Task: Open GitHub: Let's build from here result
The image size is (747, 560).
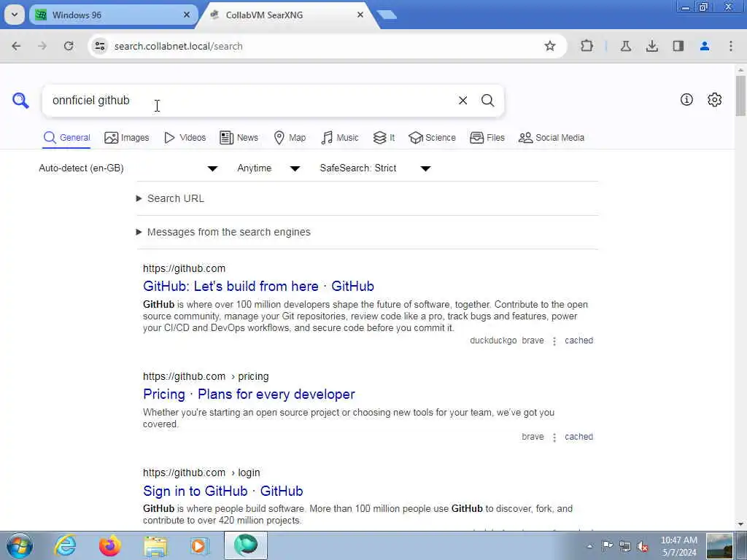Action: click(x=258, y=286)
